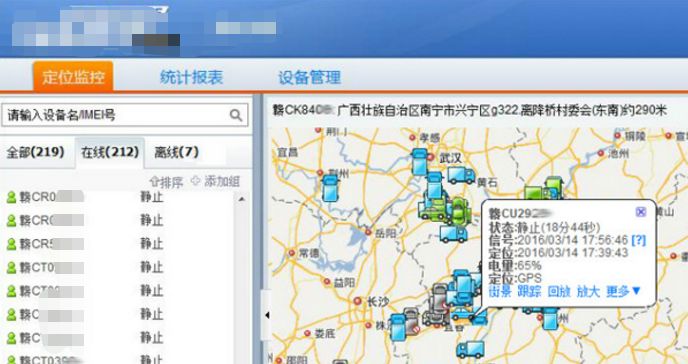This screenshot has height=364, width=688.
Task: Expand the 更多 dropdown in the popup
Action: (624, 291)
